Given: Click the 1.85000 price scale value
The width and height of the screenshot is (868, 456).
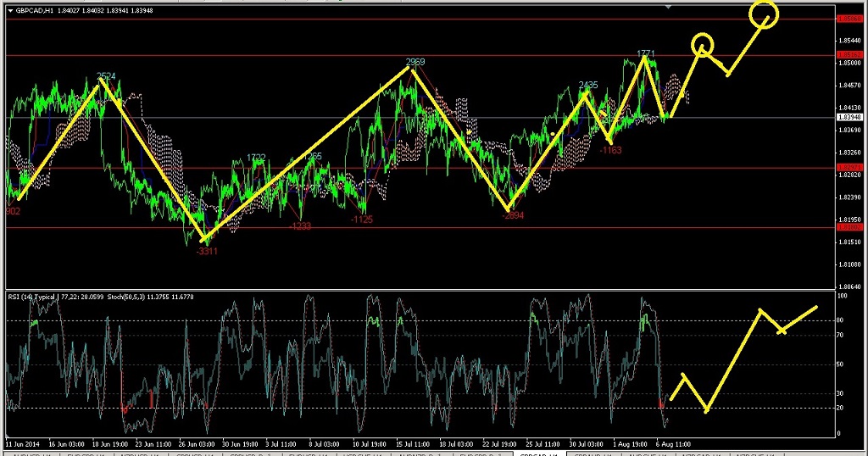Looking at the screenshot, I should pyautogui.click(x=849, y=63).
